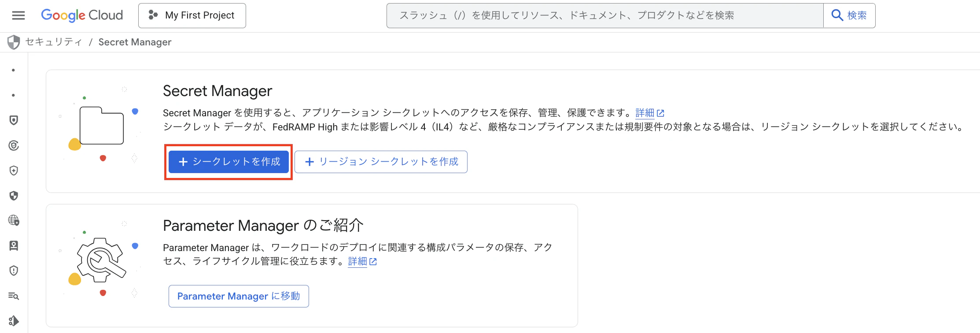The height and width of the screenshot is (333, 980).
Task: Click the half-filled shield icon in the sidebar
Action: coord(13,196)
